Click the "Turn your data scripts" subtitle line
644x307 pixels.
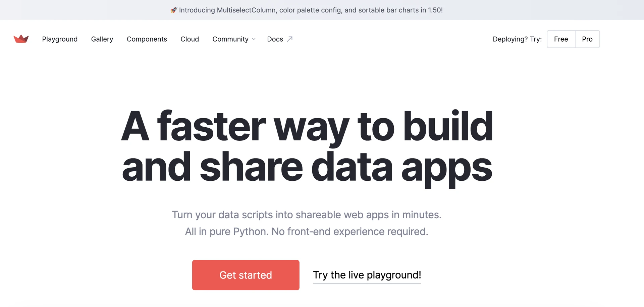[307, 215]
